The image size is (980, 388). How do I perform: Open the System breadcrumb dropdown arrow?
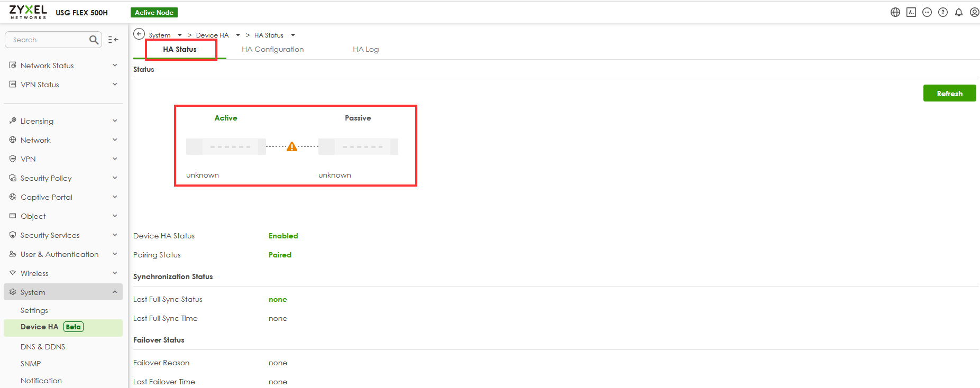tap(180, 35)
